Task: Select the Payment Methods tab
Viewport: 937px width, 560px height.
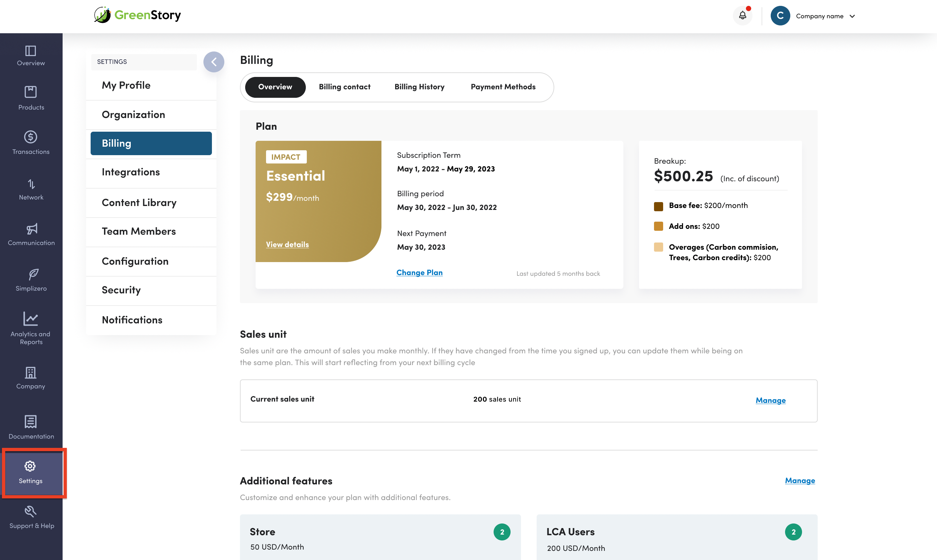Action: (x=503, y=87)
